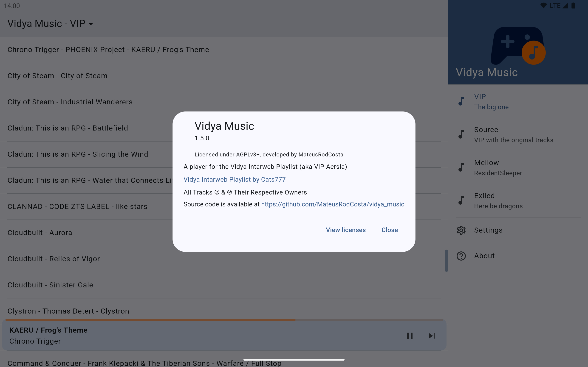Select the Exiled Here be dragons entry
The height and width of the screenshot is (367, 588).
[x=498, y=200]
